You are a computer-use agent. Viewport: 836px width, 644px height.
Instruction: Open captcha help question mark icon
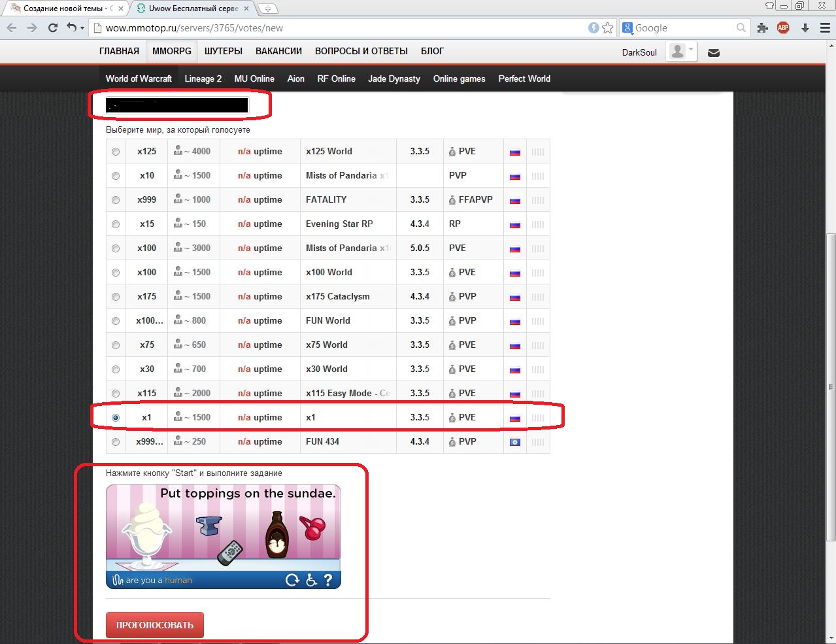click(328, 580)
